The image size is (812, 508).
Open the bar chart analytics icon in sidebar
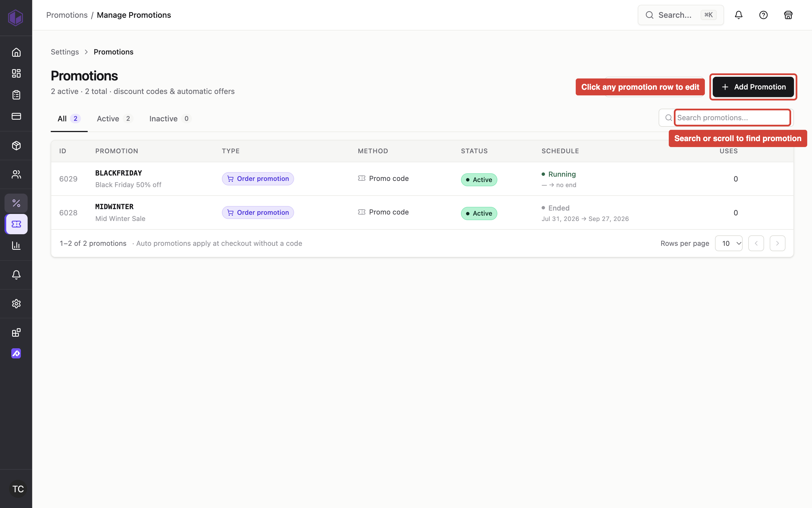pyautogui.click(x=16, y=246)
